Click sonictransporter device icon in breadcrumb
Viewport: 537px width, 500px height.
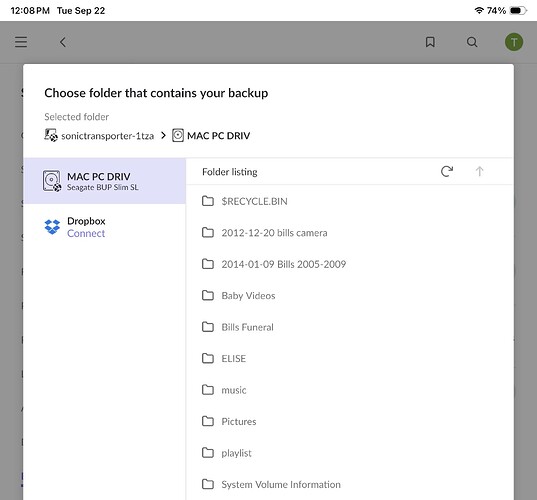(x=51, y=135)
